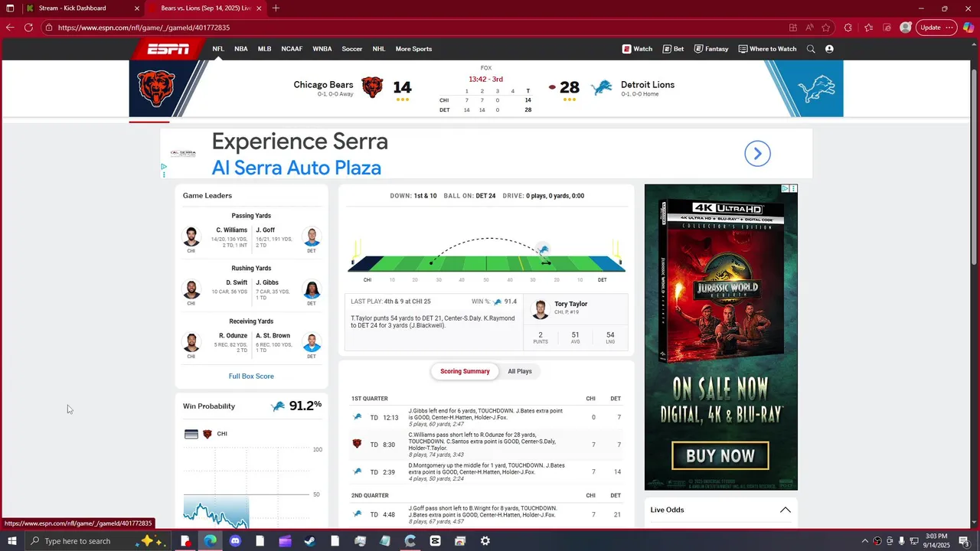Open Steam from the taskbar

tap(310, 541)
